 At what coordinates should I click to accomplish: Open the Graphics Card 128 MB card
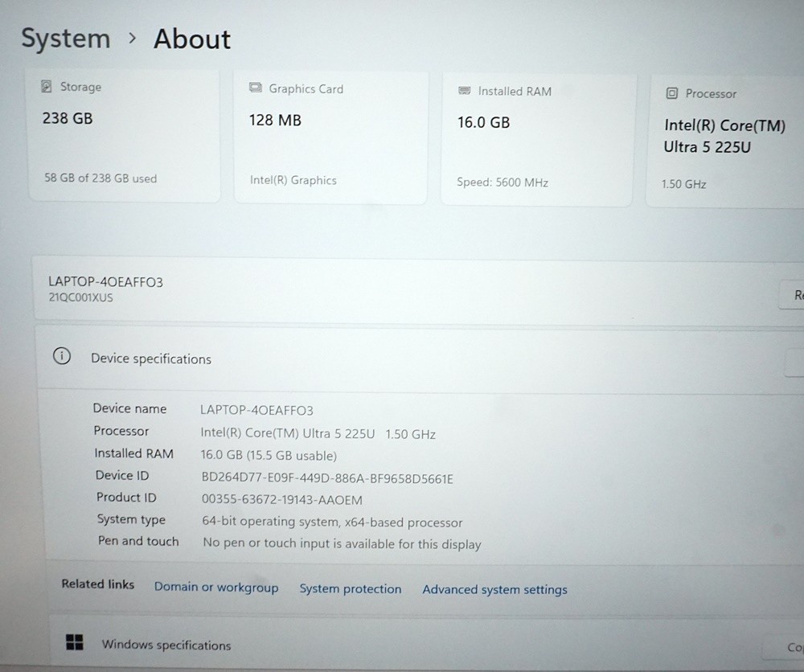click(330, 137)
